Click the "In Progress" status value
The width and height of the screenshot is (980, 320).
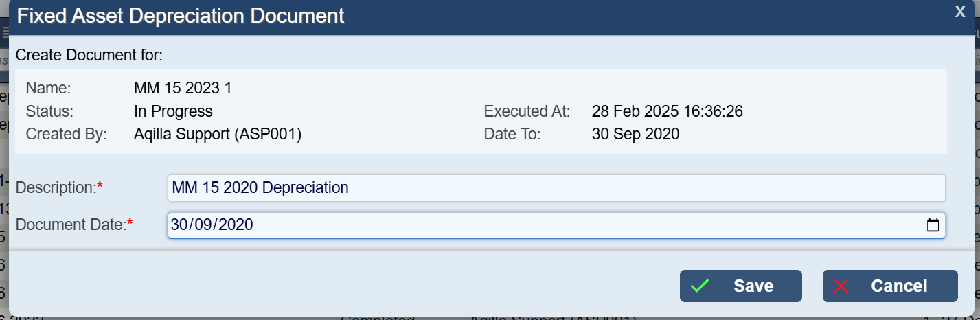[x=173, y=111]
